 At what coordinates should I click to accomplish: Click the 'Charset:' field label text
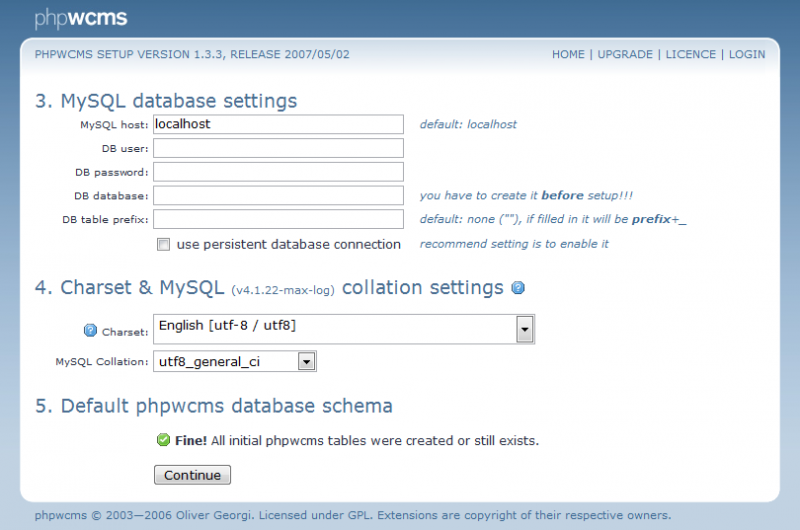(125, 331)
